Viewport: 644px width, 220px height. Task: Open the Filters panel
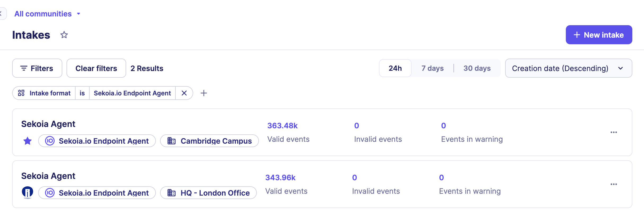[x=37, y=68]
